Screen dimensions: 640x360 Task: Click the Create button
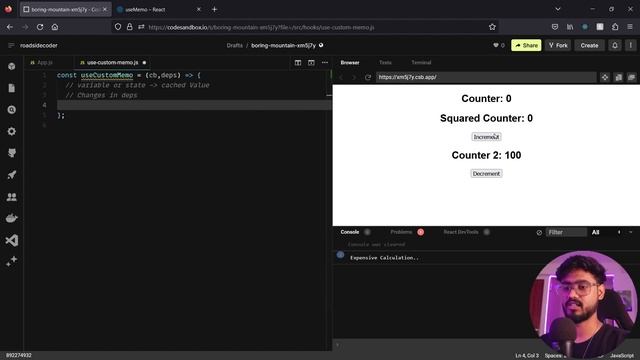[589, 45]
